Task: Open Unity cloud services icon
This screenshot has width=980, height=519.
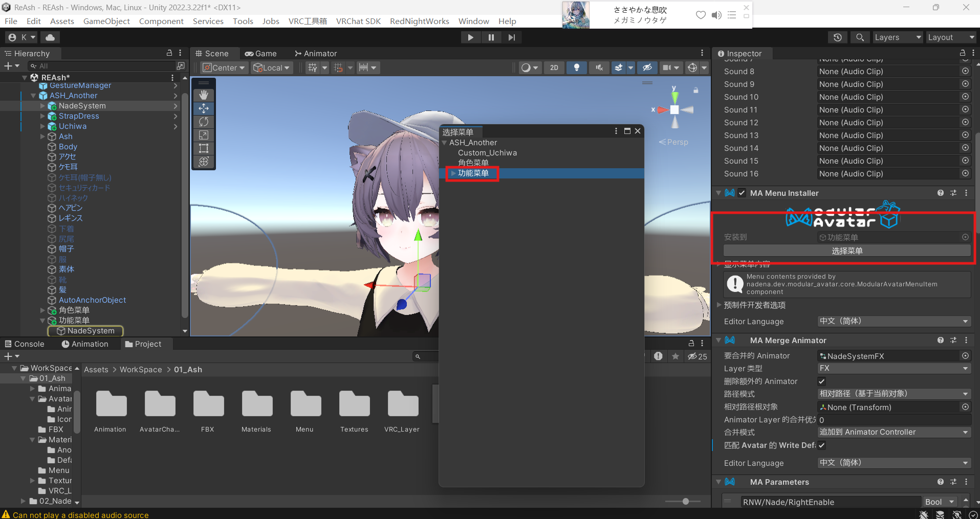Action: click(50, 37)
